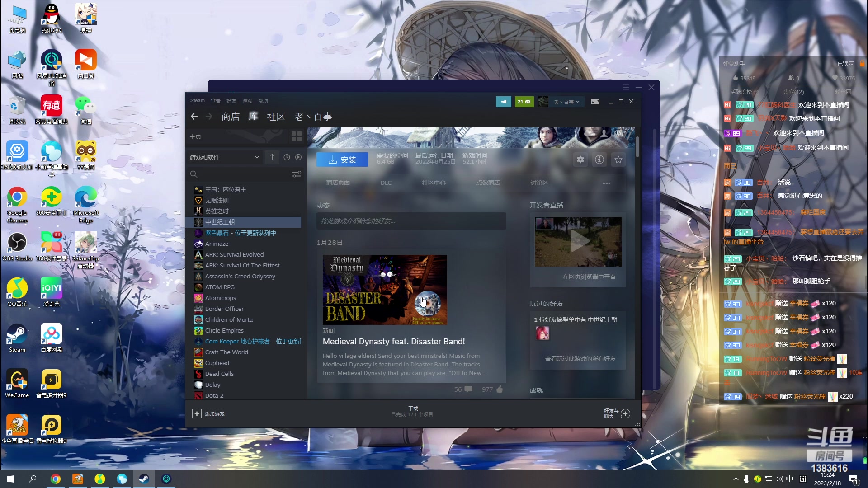Open the DLC link
Image resolution: width=868 pixels, height=488 pixels.
(x=386, y=183)
